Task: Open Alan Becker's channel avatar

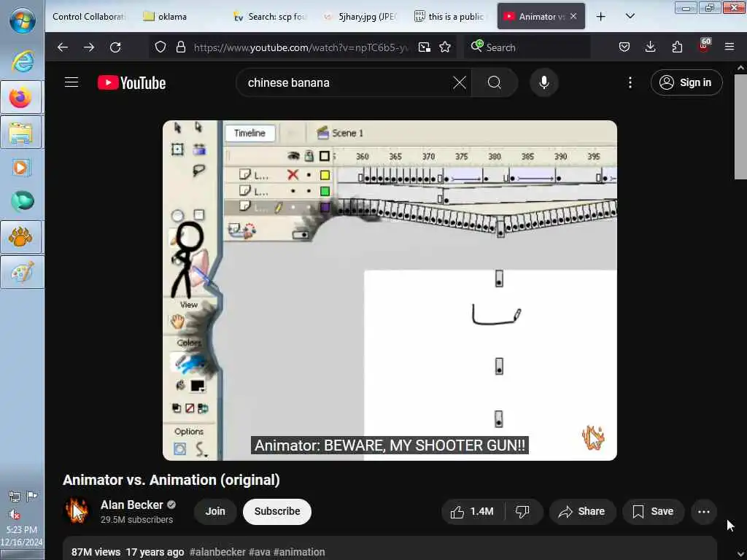Action: click(x=77, y=511)
